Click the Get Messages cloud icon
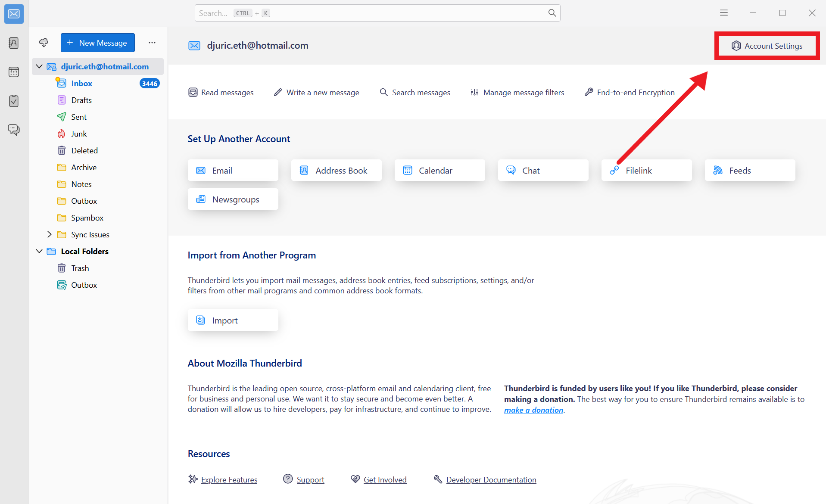 coord(44,43)
